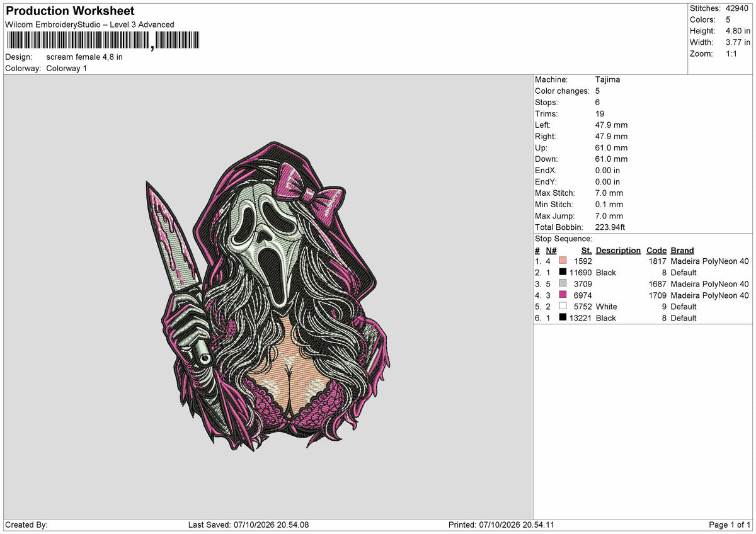Click the barcode under the header
The height and width of the screenshot is (534, 756).
(x=102, y=41)
